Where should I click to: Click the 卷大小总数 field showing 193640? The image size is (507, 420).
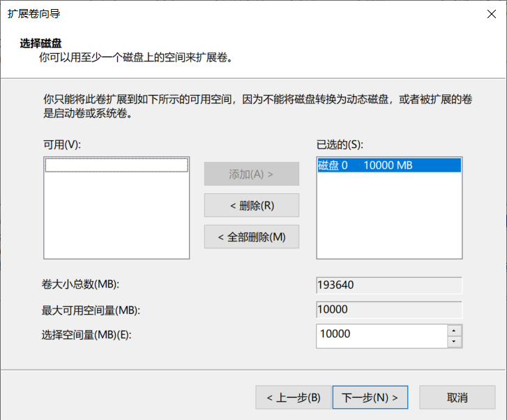click(x=389, y=285)
